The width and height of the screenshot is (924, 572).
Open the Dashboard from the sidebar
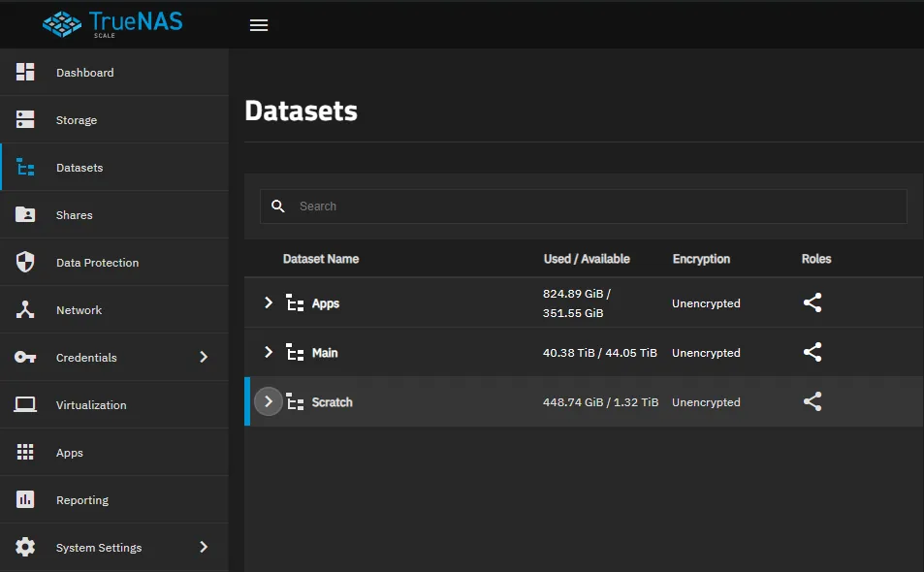coord(84,72)
